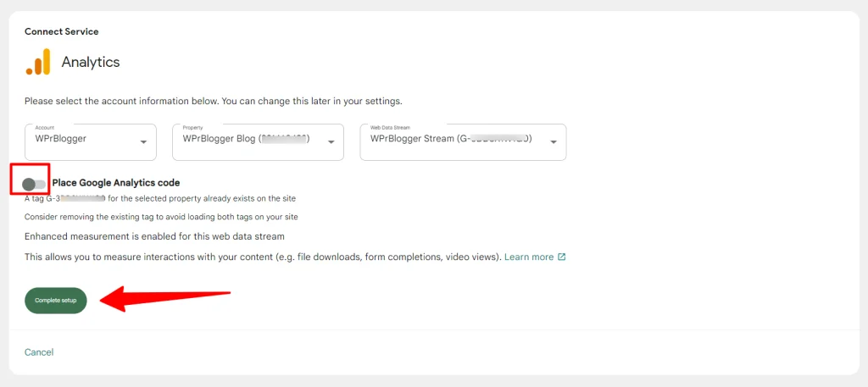Click the Cancel link
The image size is (868, 387).
click(x=39, y=352)
